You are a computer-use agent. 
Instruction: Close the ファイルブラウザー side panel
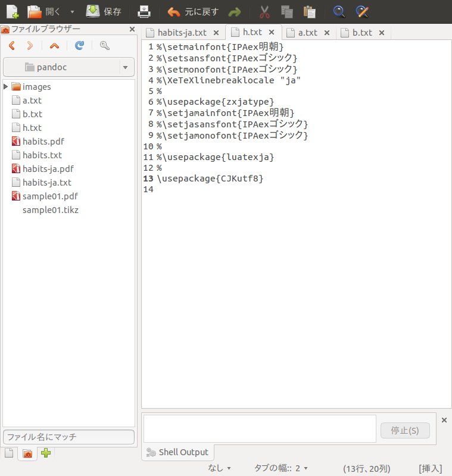pyautogui.click(x=132, y=29)
